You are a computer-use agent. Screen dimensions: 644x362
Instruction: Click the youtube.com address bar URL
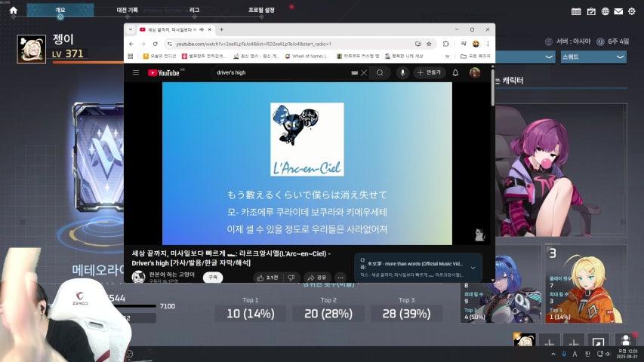[254, 44]
